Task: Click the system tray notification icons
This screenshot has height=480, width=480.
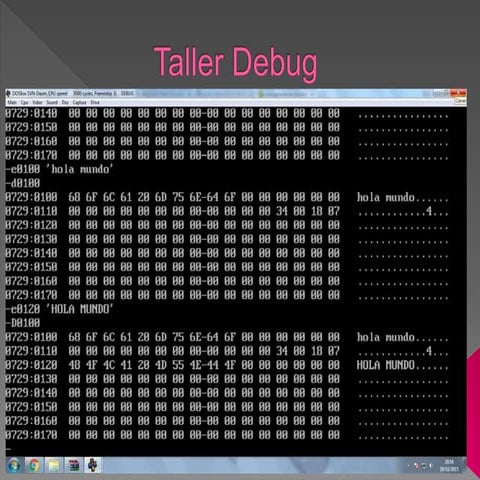Action: click(x=420, y=466)
